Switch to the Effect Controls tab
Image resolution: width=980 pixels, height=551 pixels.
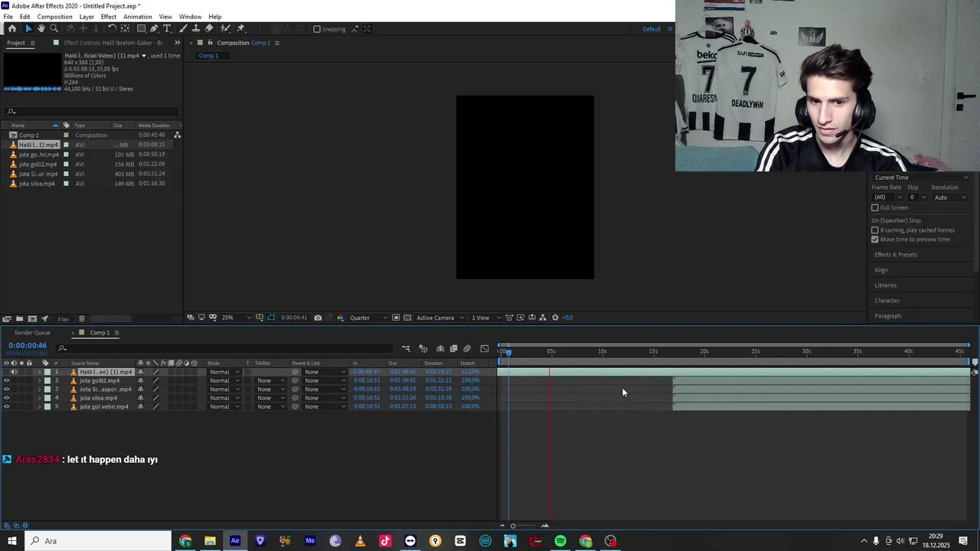pyautogui.click(x=113, y=43)
